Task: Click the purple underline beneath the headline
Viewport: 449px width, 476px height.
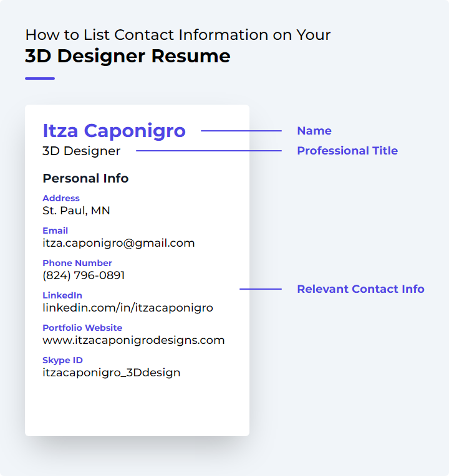Action: click(40, 79)
